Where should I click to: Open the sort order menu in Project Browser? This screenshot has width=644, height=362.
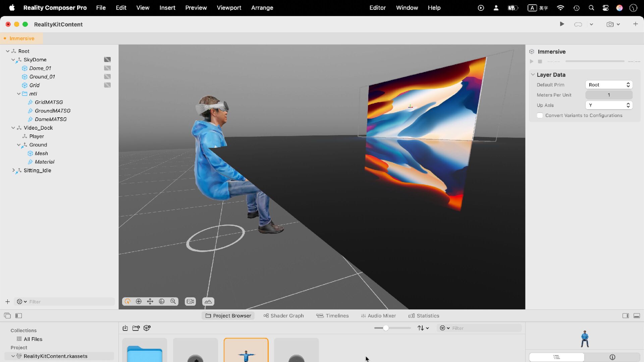tap(423, 328)
